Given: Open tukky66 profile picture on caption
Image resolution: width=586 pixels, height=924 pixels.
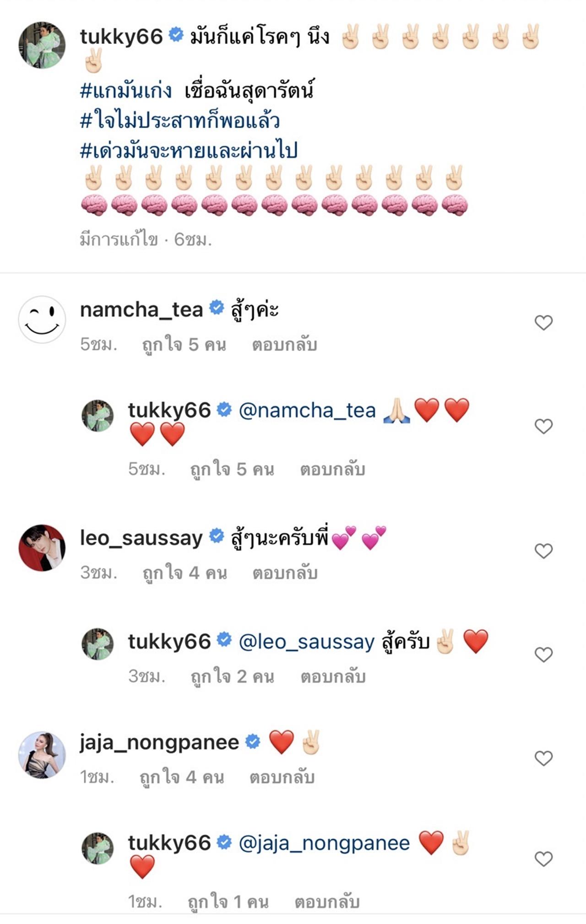Looking at the screenshot, I should click(42, 45).
